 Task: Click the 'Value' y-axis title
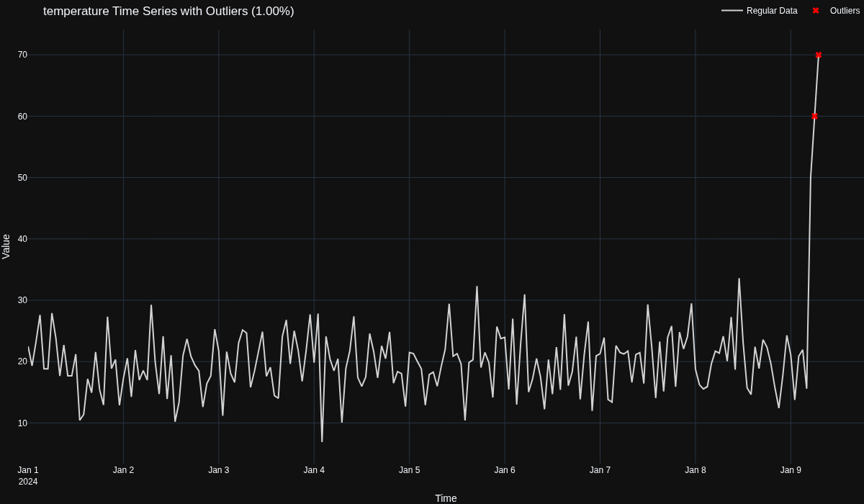point(6,246)
